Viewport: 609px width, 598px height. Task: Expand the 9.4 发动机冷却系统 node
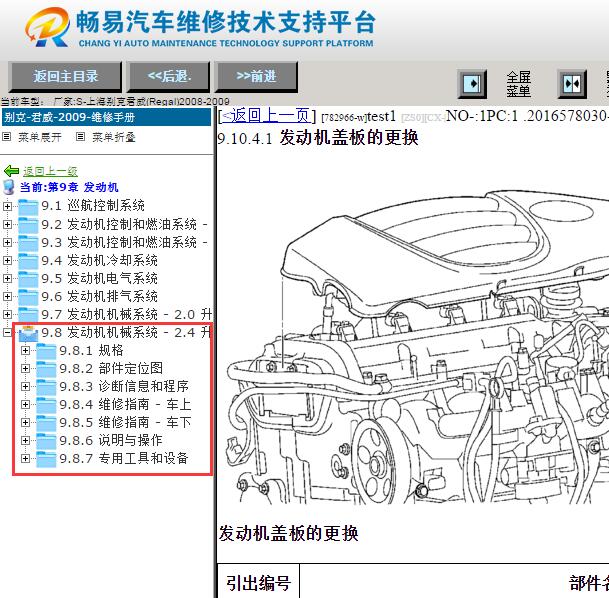tap(7, 260)
